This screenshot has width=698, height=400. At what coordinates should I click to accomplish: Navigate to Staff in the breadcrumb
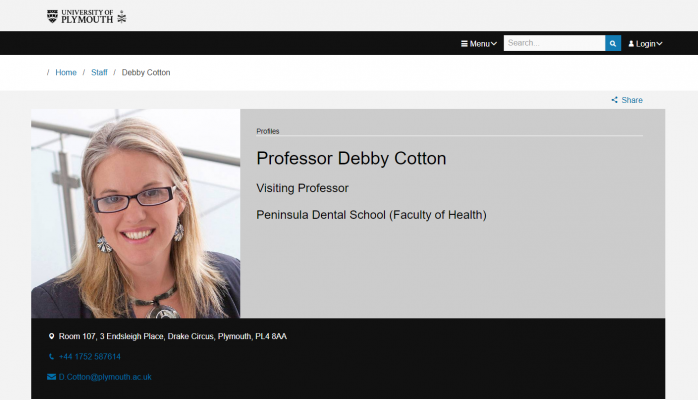pos(99,73)
